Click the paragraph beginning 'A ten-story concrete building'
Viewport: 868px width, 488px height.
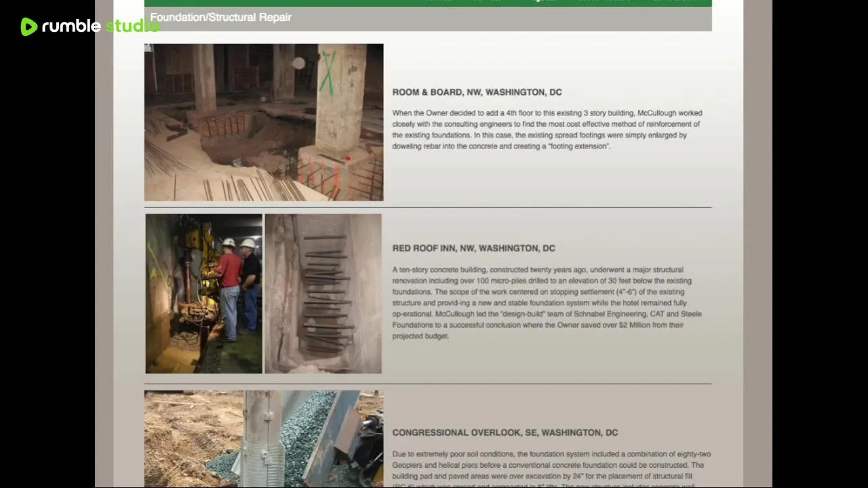tap(547, 302)
